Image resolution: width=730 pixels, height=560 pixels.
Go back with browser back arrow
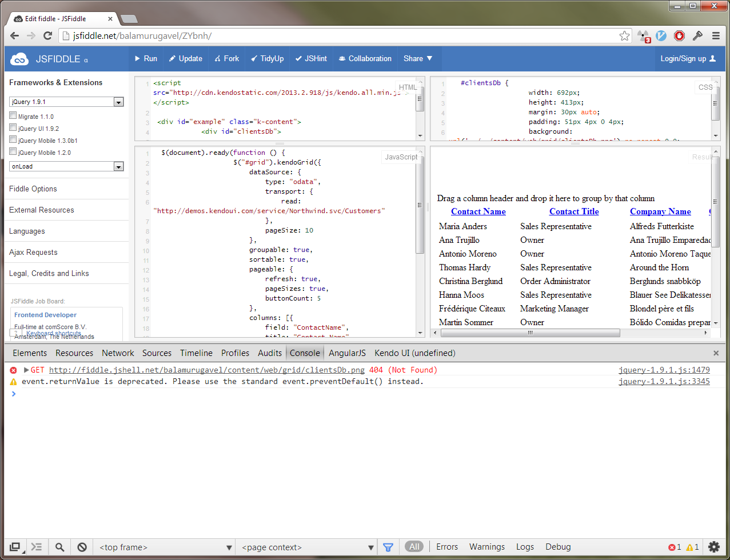tap(15, 36)
